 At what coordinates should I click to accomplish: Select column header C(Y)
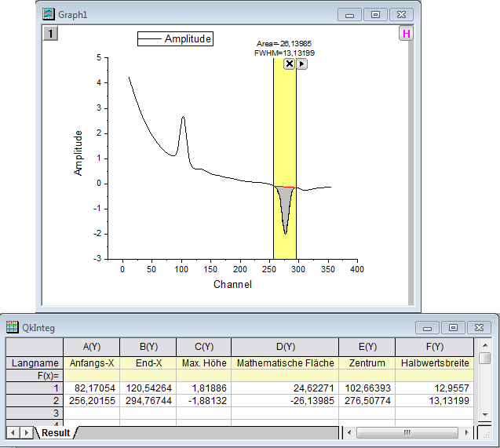click(x=204, y=347)
